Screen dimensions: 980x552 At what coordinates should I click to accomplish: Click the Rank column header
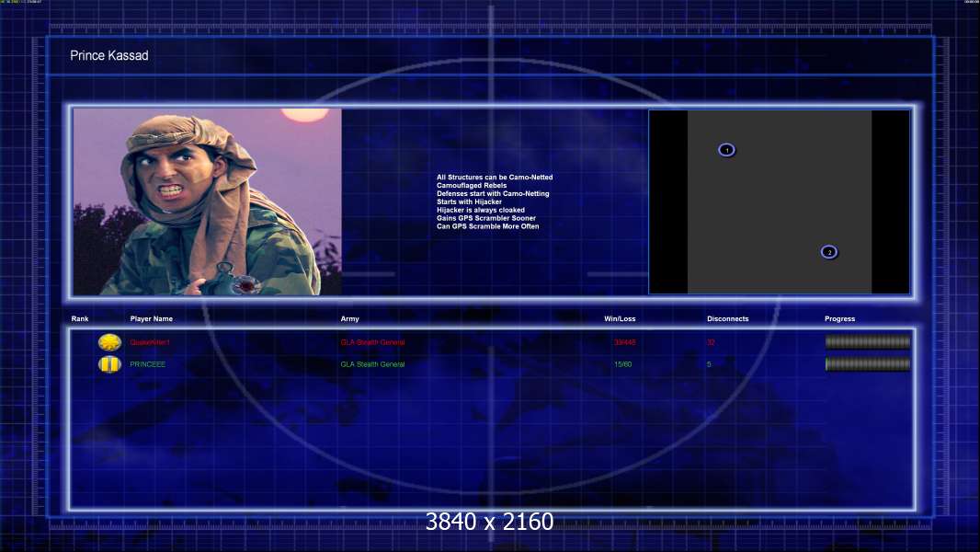pyautogui.click(x=80, y=319)
